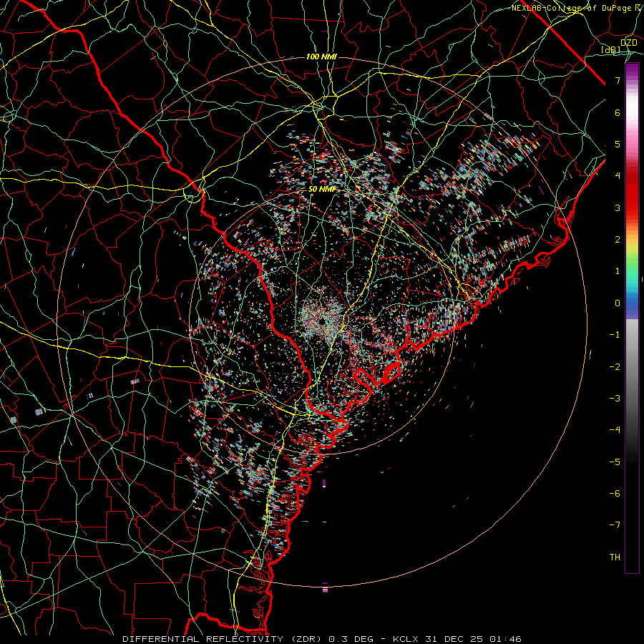Click the "DZD" color scale heading

tap(629, 42)
